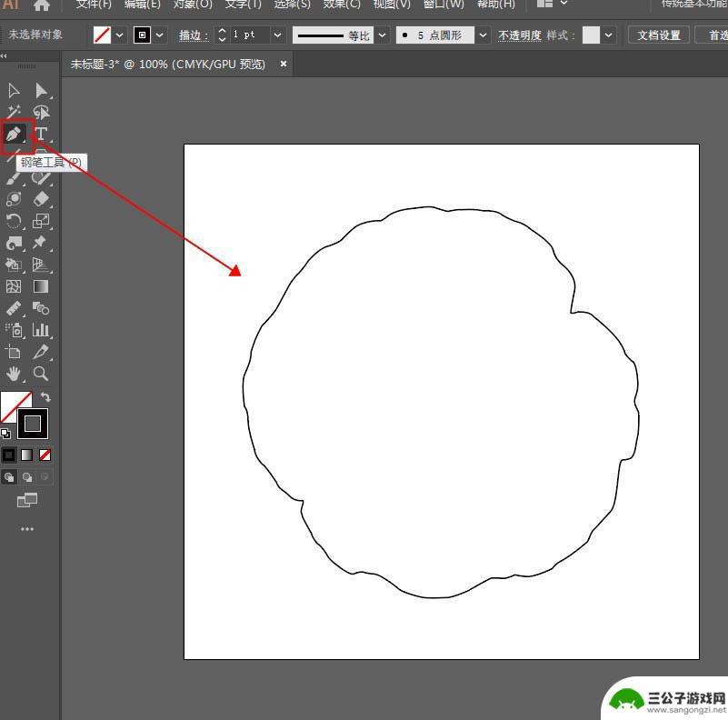Open the 对象(O) menu

pos(193,4)
